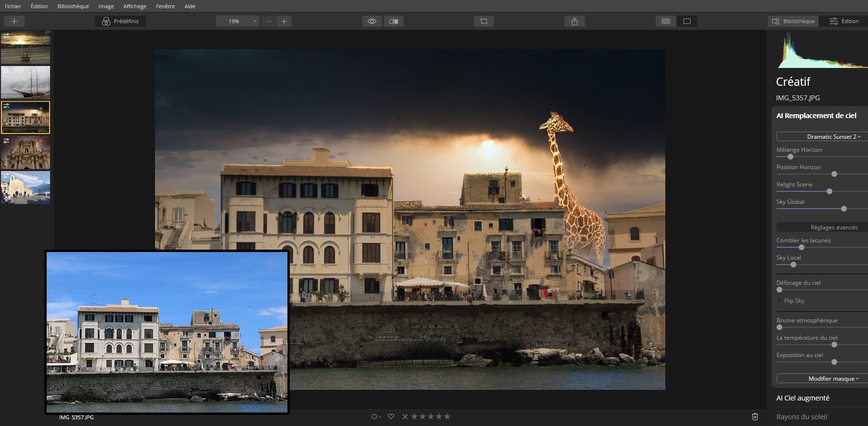Click the share export icon
The image size is (868, 426).
(x=574, y=21)
